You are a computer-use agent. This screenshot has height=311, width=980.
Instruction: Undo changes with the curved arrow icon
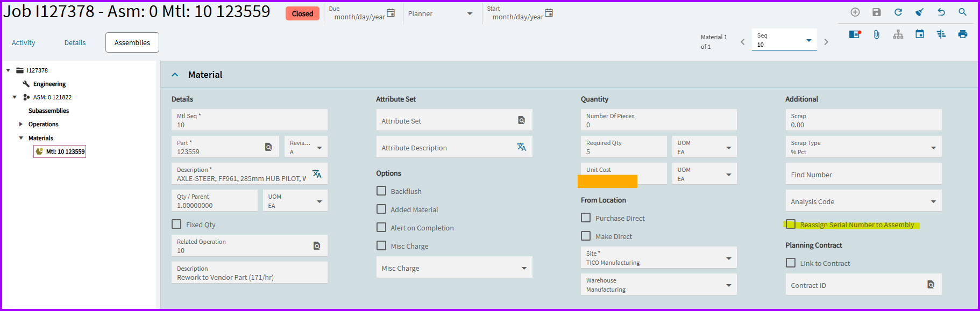click(941, 12)
